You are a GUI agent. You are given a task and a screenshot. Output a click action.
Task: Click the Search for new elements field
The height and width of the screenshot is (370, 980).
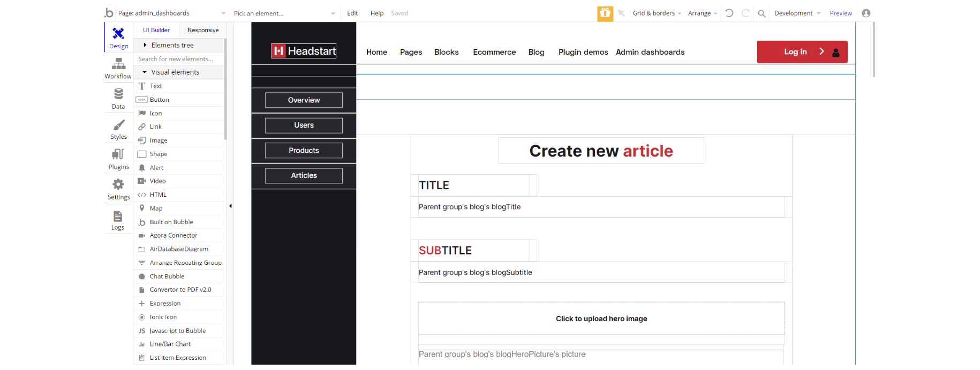pyautogui.click(x=179, y=59)
